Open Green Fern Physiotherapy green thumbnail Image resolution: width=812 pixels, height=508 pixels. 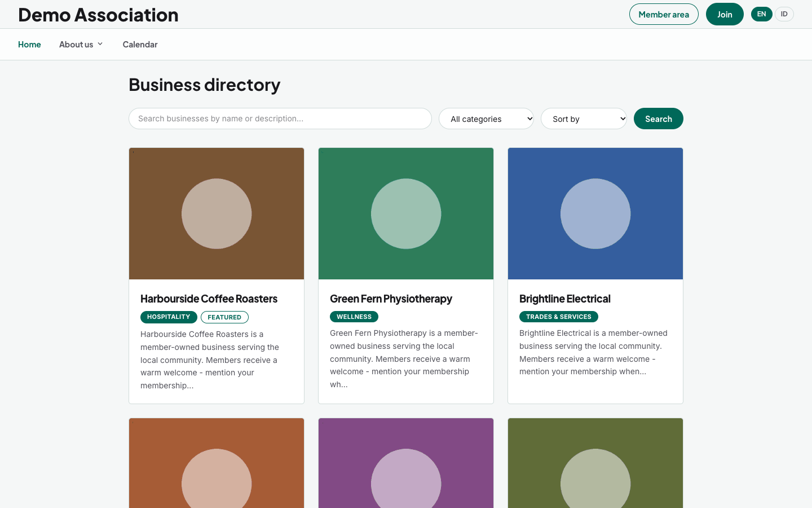click(406, 213)
